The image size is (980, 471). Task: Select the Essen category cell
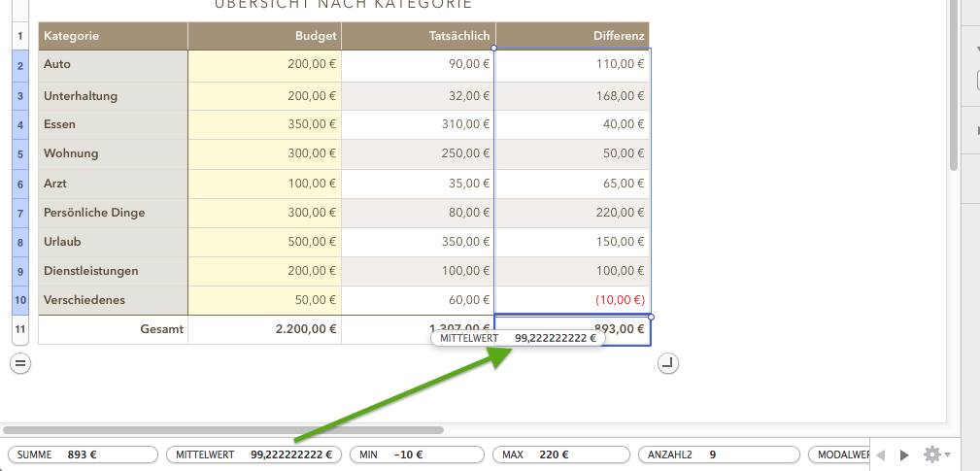point(113,125)
